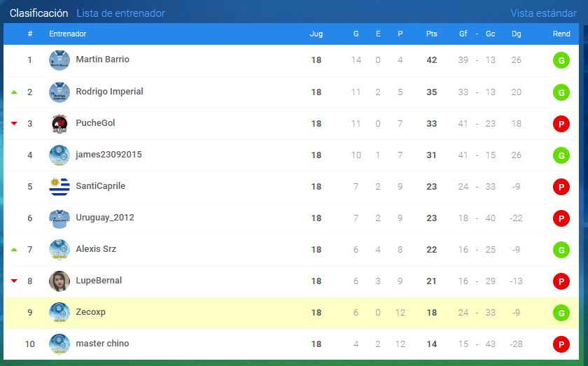
Task: Click Uruguay_2012's jersey avatar
Action: coord(59,218)
